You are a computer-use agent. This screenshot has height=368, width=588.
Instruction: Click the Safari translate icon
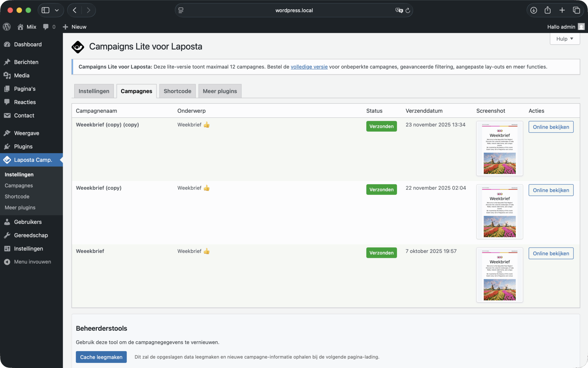tap(399, 10)
